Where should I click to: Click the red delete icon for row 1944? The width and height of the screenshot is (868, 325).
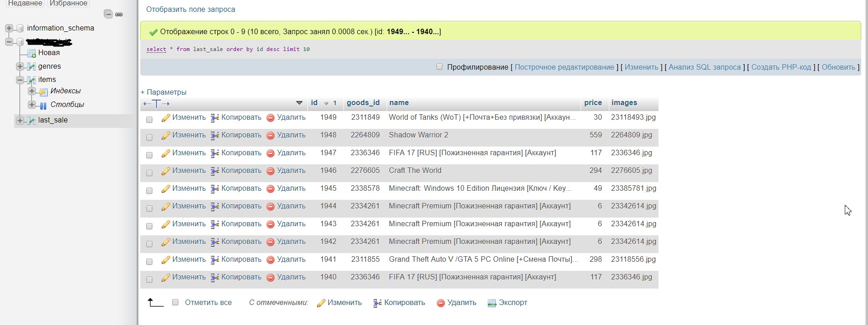(x=271, y=207)
